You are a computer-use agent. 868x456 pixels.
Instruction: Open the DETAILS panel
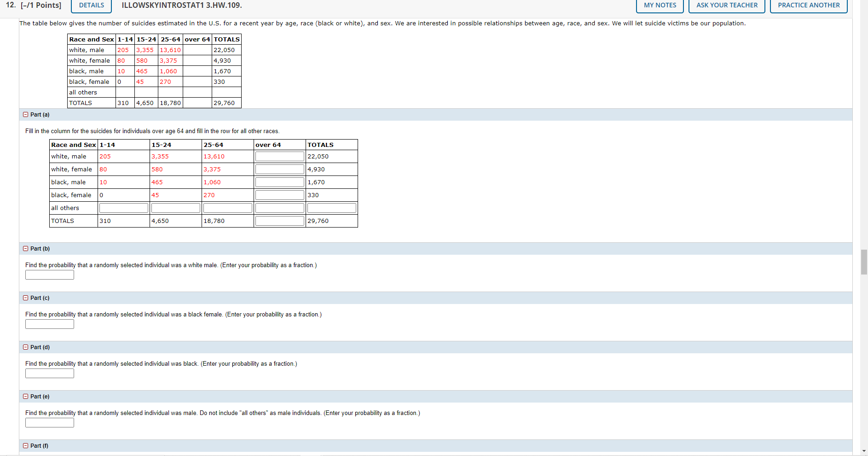(91, 5)
